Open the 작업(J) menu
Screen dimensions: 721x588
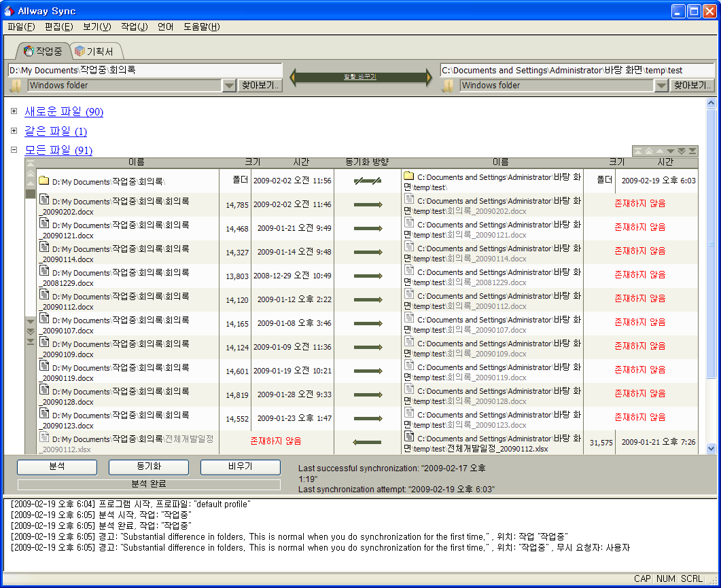tap(135, 26)
